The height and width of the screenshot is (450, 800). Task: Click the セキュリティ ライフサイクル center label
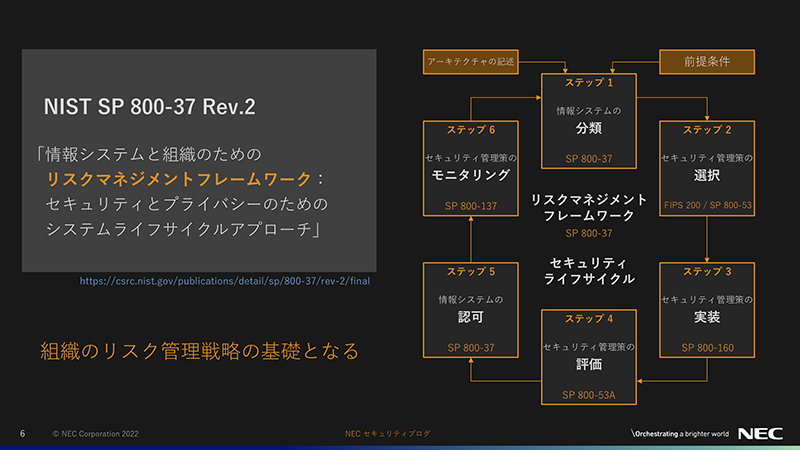tap(588, 270)
